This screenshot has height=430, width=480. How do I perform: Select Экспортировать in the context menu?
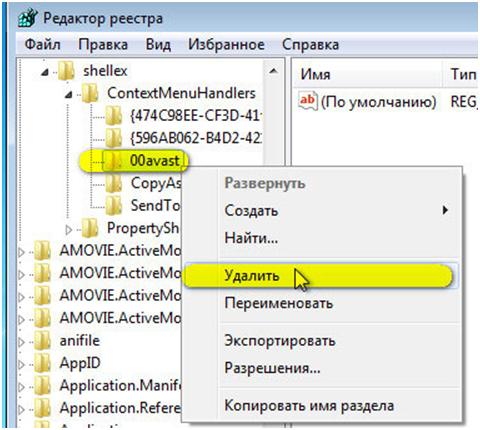click(338, 341)
